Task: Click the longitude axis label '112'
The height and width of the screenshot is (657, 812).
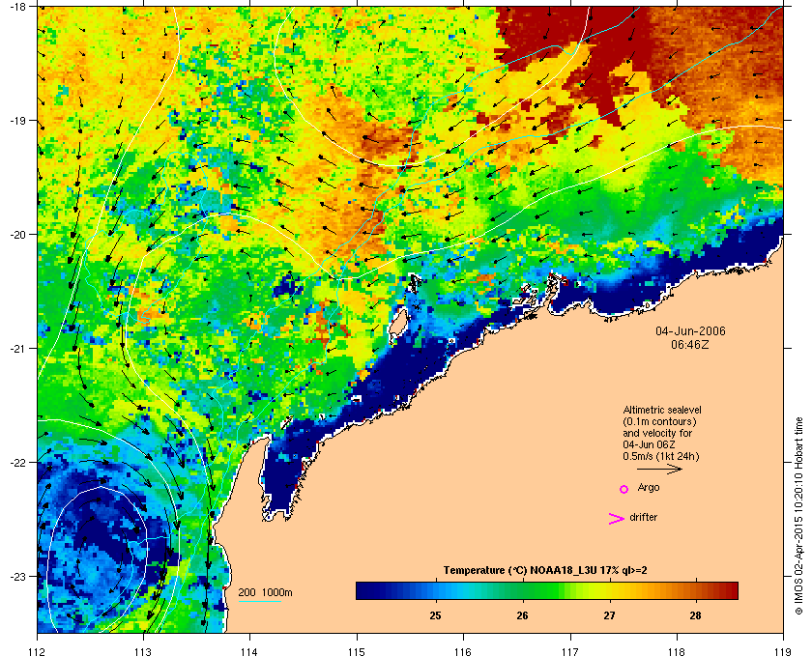Action: pyautogui.click(x=38, y=652)
